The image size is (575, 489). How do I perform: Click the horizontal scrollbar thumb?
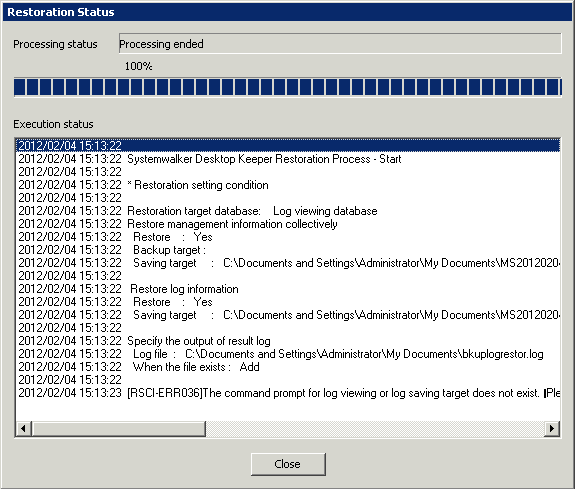click(x=118, y=428)
